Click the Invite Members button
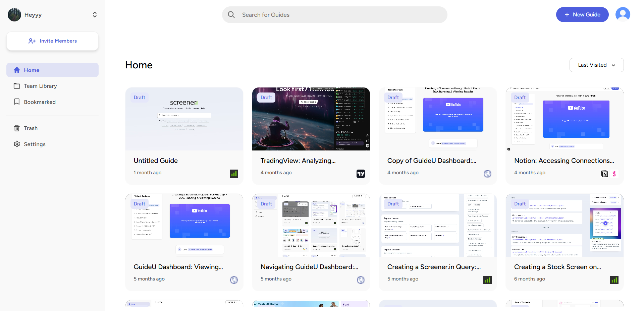The width and height of the screenshot is (644, 311). click(52, 41)
